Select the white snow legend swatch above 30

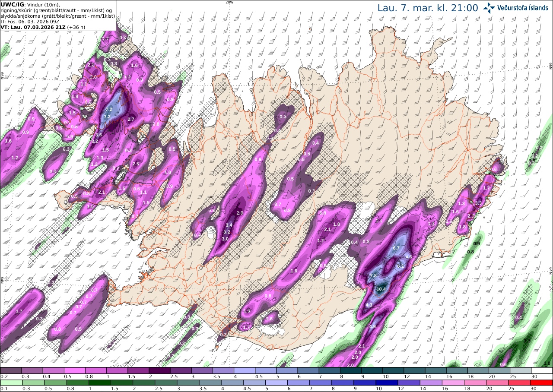click(542, 370)
